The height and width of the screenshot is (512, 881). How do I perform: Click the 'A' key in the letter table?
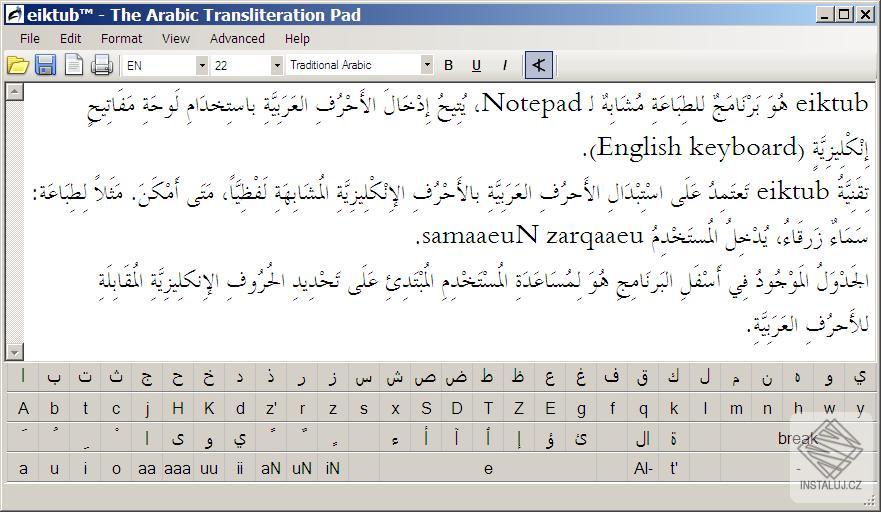tap(23, 408)
